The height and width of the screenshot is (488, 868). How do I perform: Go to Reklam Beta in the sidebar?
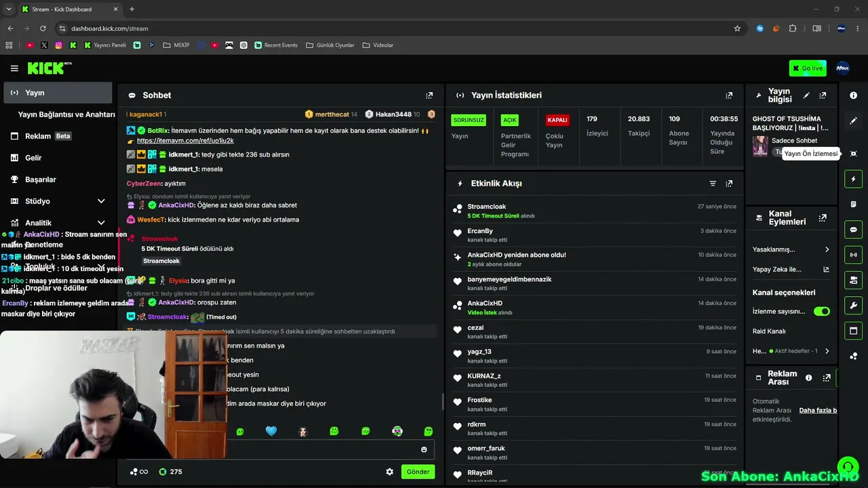(x=58, y=136)
